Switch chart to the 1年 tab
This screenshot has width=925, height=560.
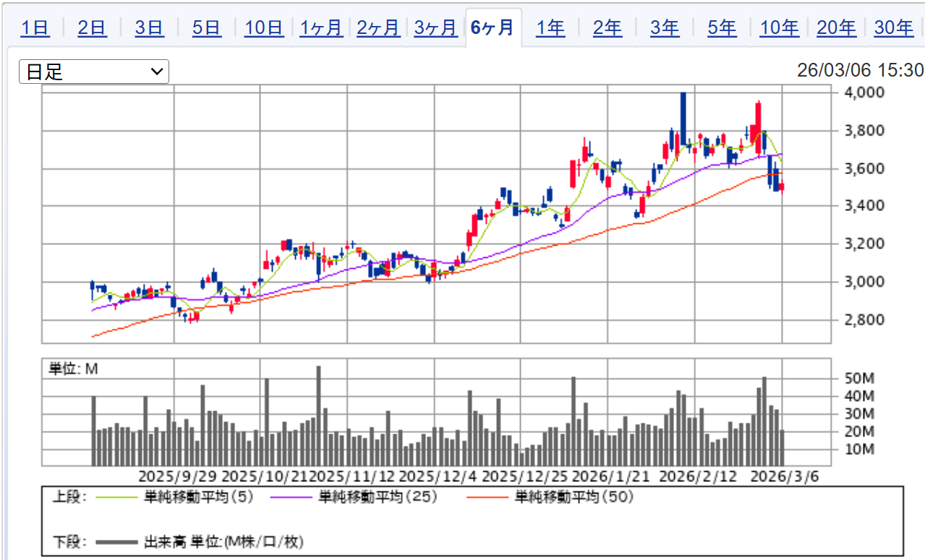[550, 28]
